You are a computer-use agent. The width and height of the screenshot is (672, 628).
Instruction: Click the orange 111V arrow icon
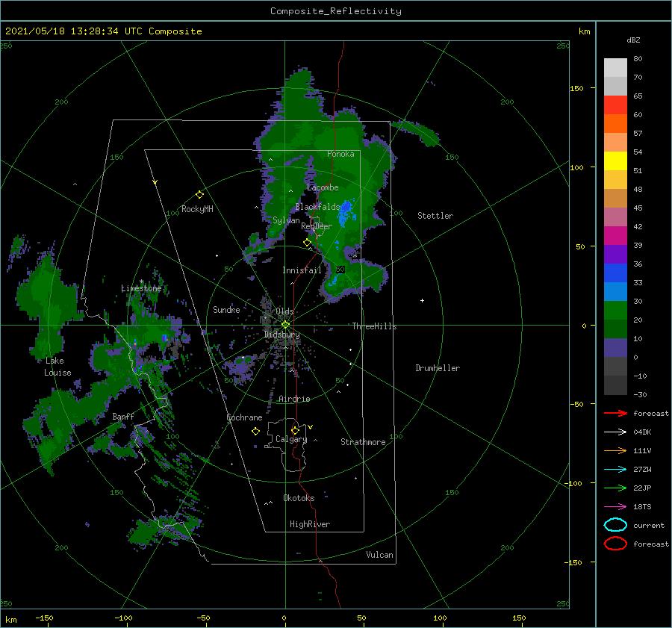point(615,450)
